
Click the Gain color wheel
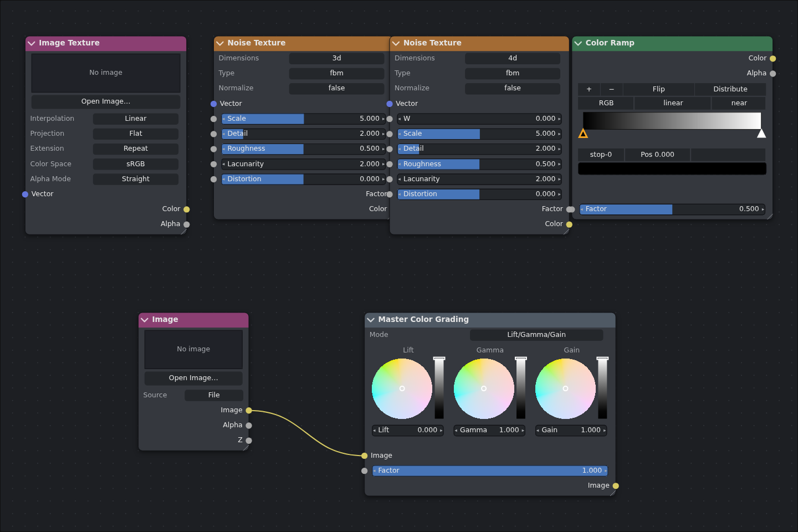pos(565,388)
